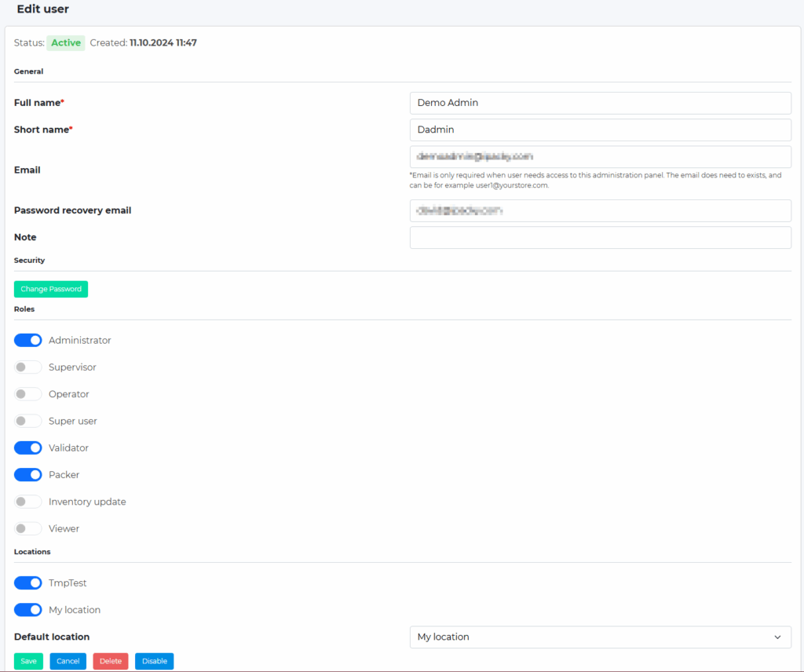Screen dimensions: 804x672
Task: Click the Active status badge
Action: 65,42
